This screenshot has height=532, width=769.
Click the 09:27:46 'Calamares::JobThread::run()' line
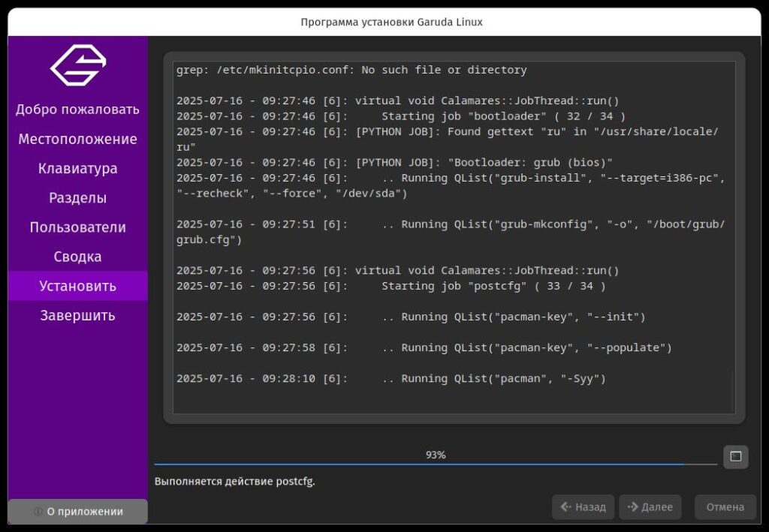pos(398,101)
